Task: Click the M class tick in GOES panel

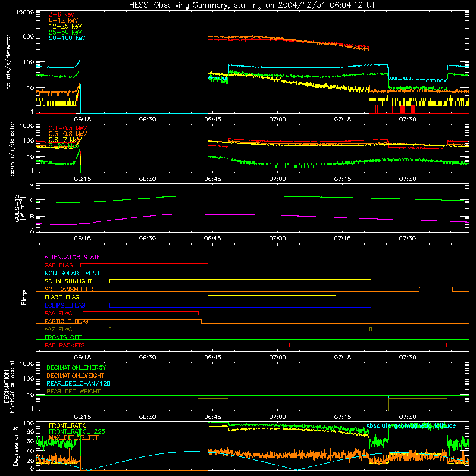Action: pyautogui.click(x=32, y=186)
